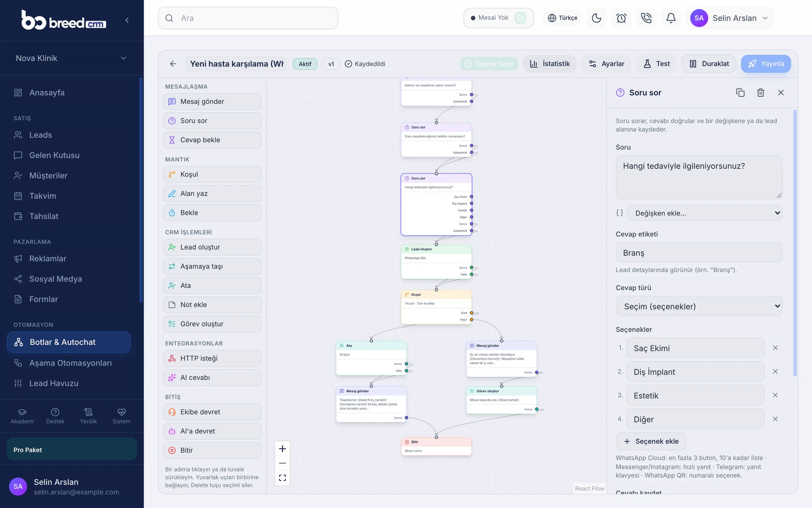Zoom out on the flow canvas
The width and height of the screenshot is (812, 508).
[x=283, y=463]
